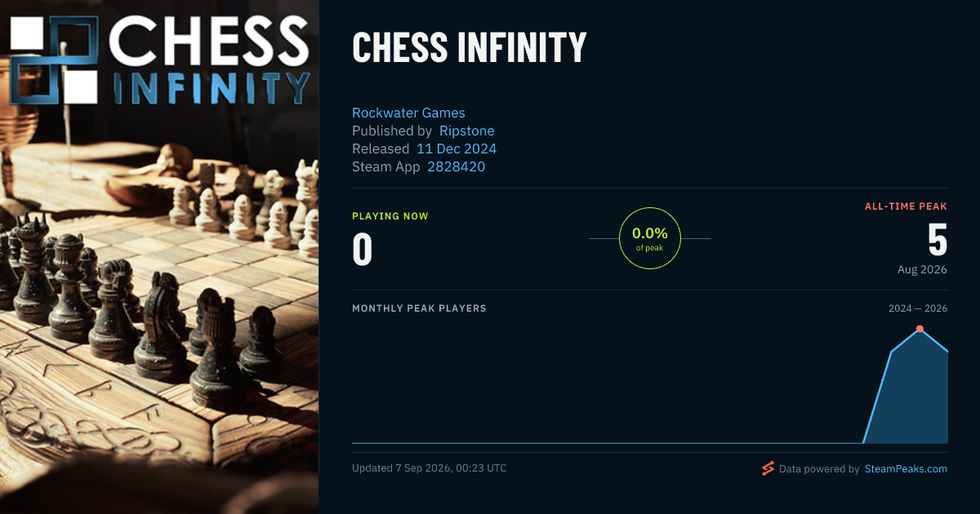The image size is (980, 514).
Task: Click the CHESS INFINITY title heading
Action: [x=470, y=48]
